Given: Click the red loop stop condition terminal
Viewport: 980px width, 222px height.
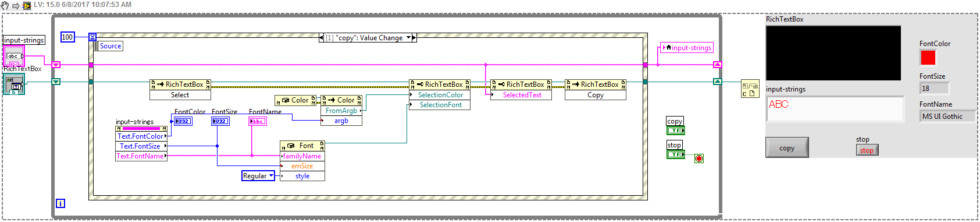Looking at the screenshot, I should pyautogui.click(x=699, y=158).
